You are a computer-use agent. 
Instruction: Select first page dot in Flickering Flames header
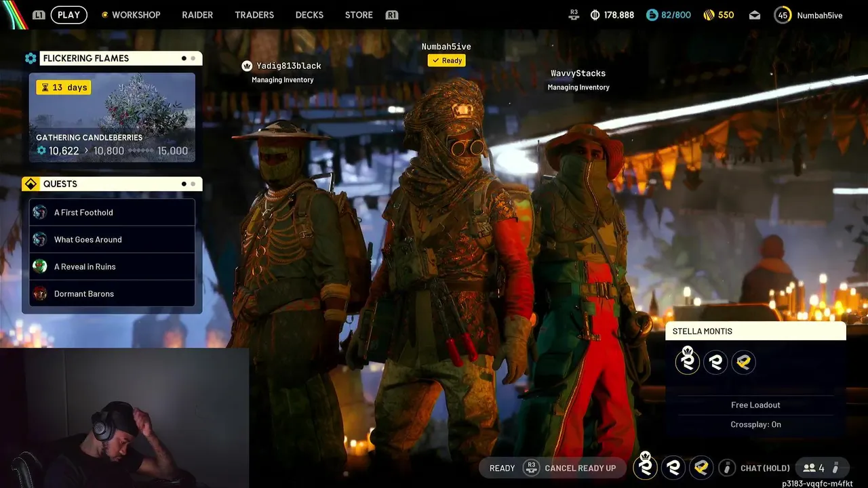tap(184, 58)
